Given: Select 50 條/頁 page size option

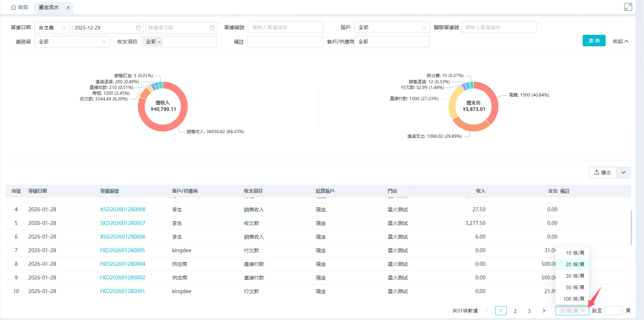Looking at the screenshot, I should click(575, 287).
